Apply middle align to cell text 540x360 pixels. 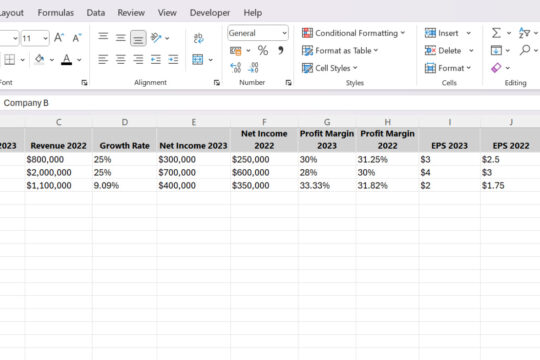120,37
